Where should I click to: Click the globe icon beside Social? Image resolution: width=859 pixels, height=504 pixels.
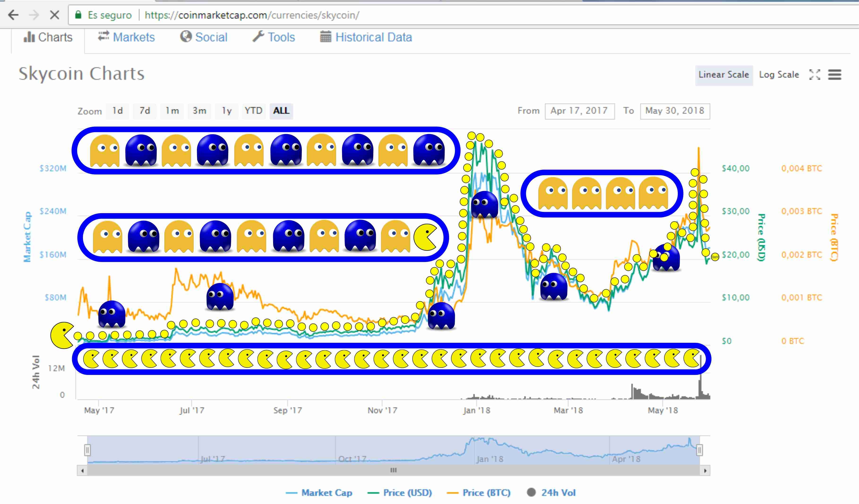186,36
